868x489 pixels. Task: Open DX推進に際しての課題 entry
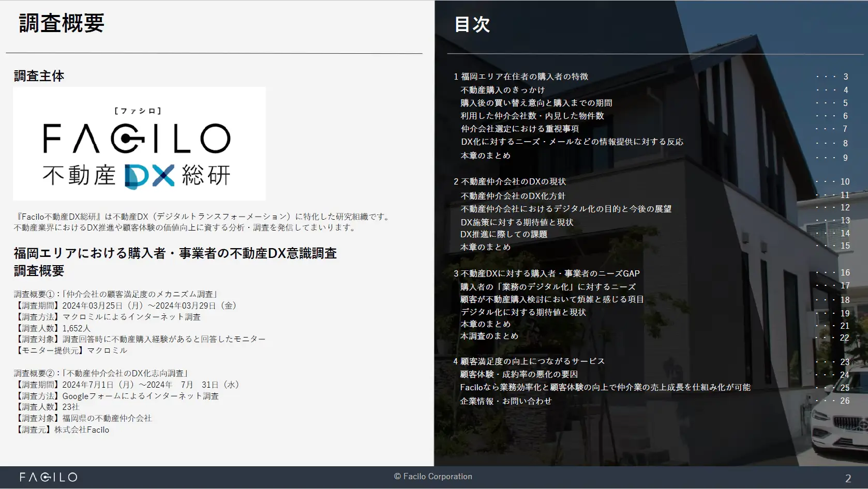(503, 234)
